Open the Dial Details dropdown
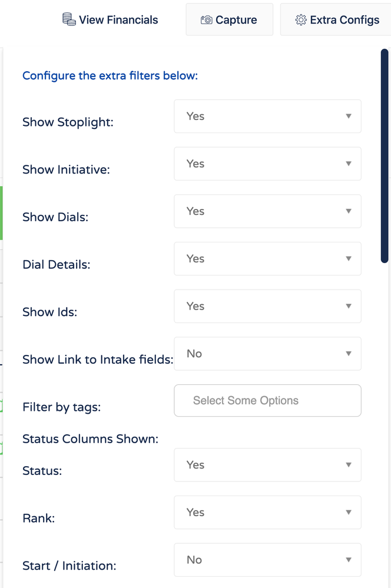 click(267, 258)
